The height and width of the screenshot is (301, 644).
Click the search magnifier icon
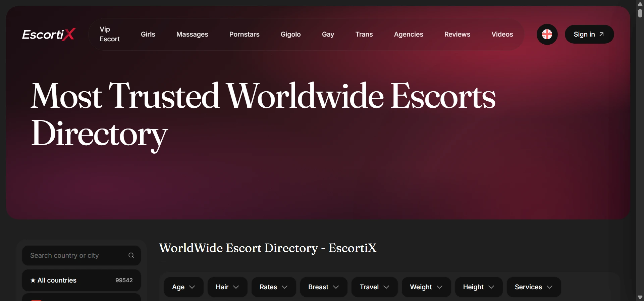(x=131, y=255)
